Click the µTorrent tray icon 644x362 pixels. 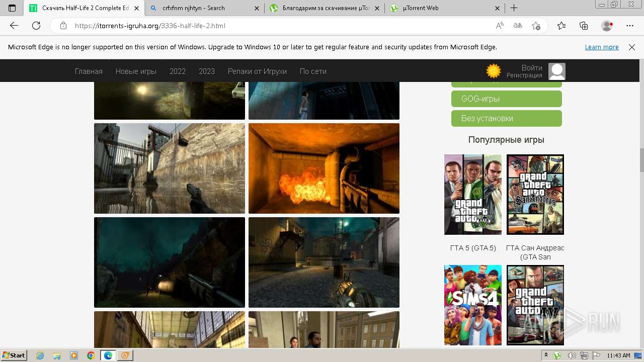[x=557, y=355]
